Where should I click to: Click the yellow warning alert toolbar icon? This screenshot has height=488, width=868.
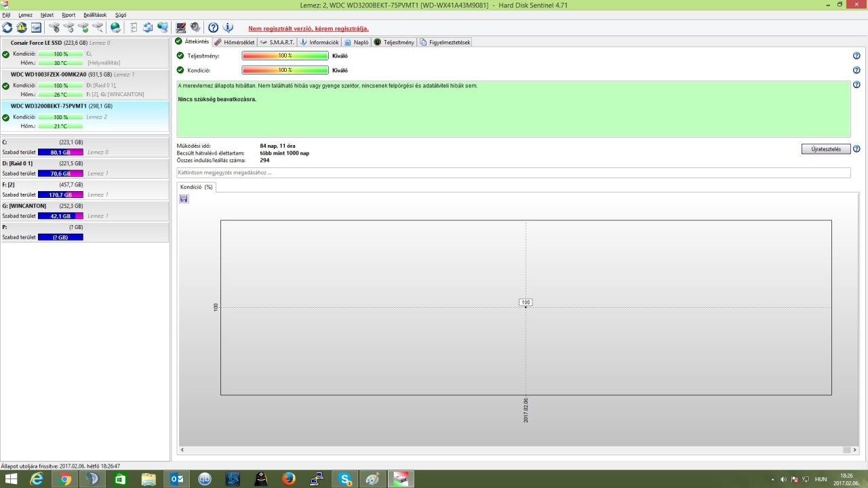22,28
